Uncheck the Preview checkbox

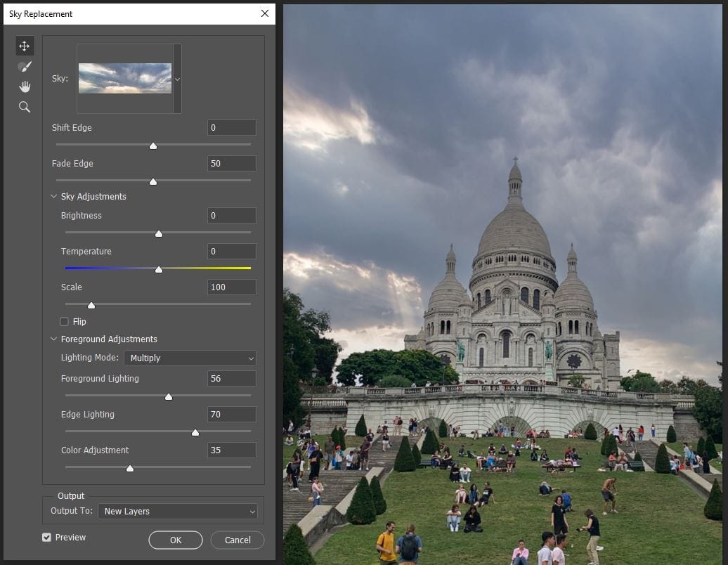click(x=46, y=537)
